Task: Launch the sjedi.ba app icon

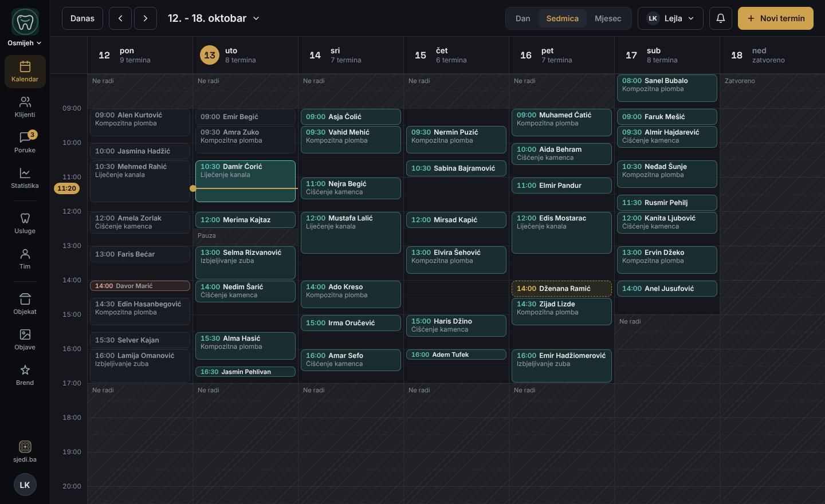Action: click(25, 451)
